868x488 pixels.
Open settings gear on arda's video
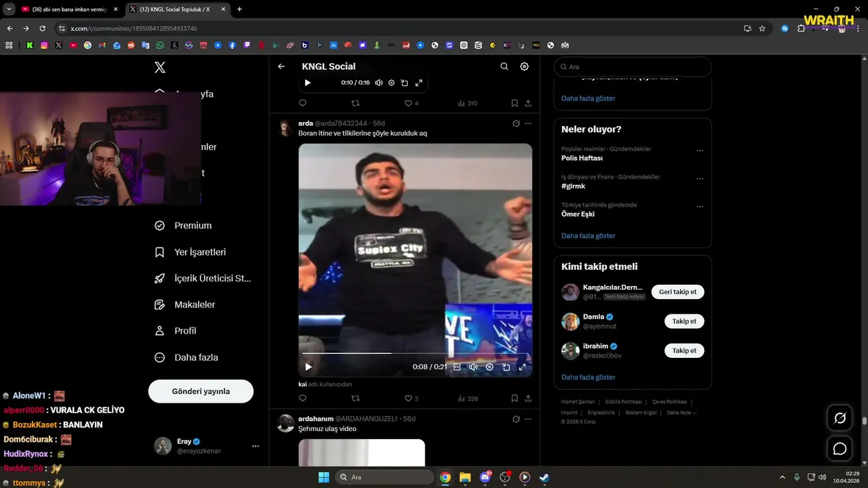coord(490,367)
